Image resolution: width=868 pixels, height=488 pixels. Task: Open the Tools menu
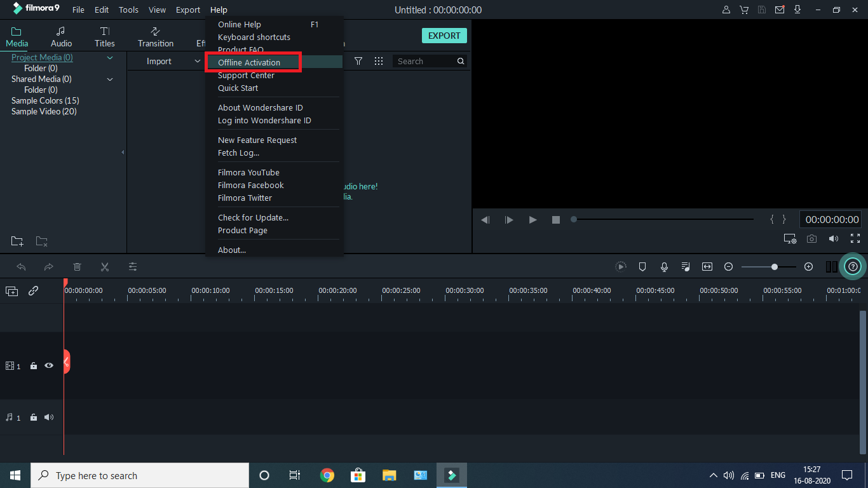pyautogui.click(x=128, y=10)
